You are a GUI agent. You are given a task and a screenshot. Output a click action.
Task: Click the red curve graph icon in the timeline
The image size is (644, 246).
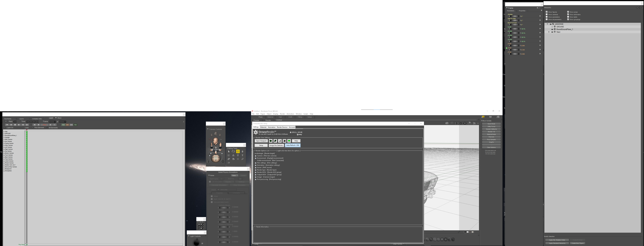pos(45,125)
